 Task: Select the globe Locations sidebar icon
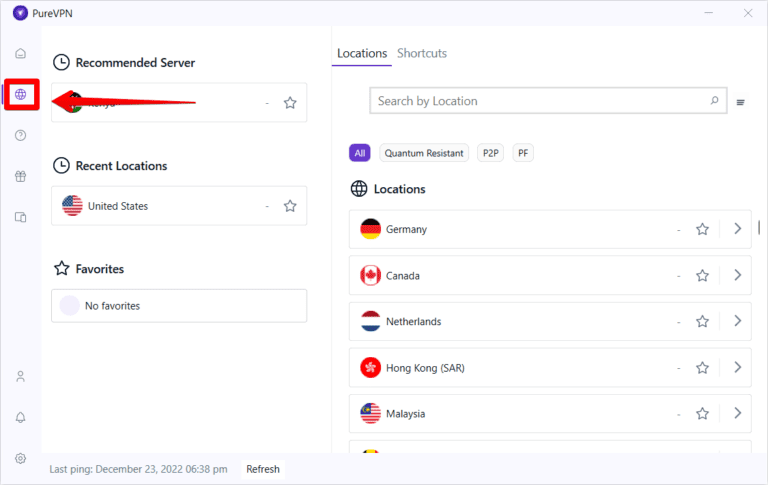coord(20,94)
